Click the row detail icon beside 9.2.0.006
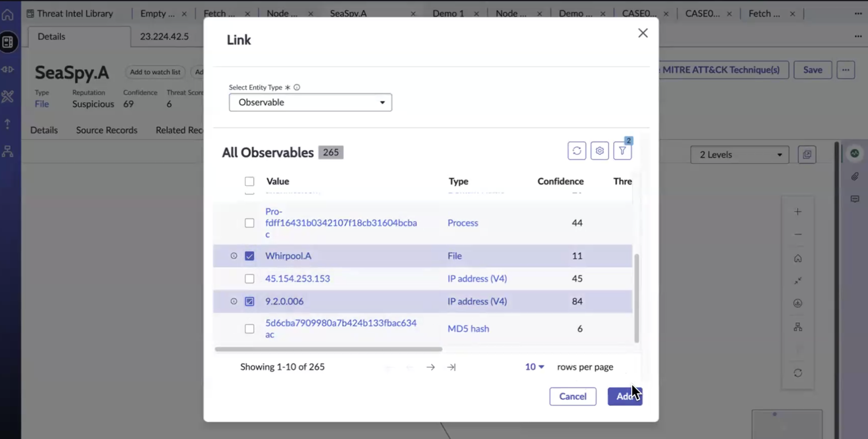 coord(234,301)
